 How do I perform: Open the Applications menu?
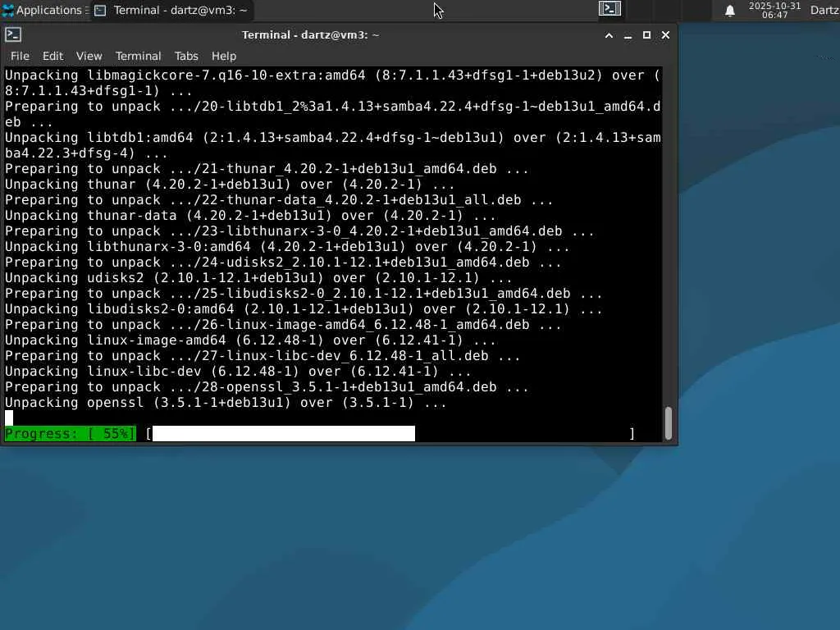pos(44,10)
